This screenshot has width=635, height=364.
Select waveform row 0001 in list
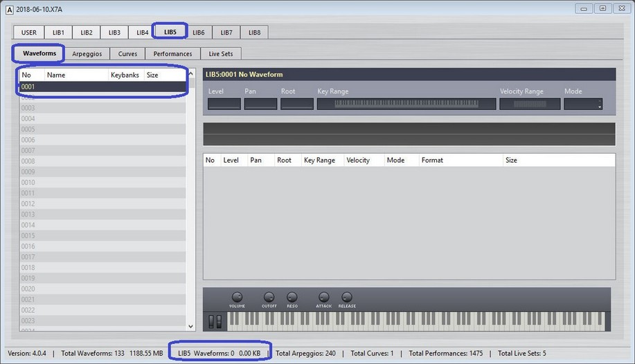coord(102,87)
